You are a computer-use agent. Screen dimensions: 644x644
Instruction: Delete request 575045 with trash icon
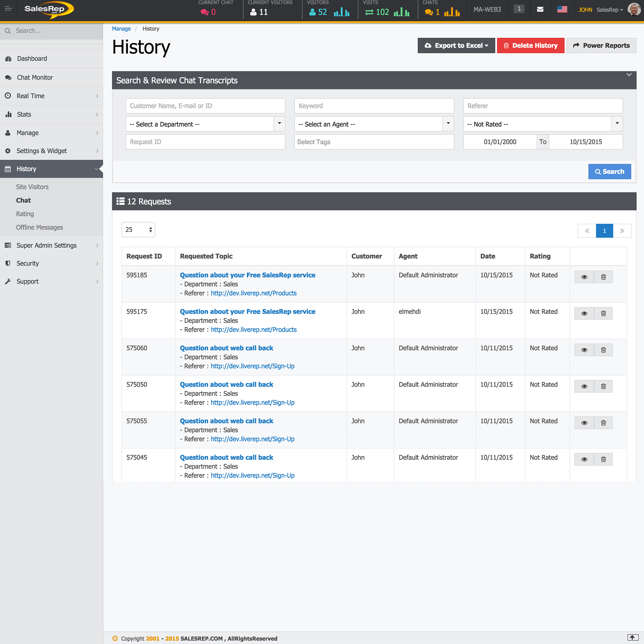[603, 459]
